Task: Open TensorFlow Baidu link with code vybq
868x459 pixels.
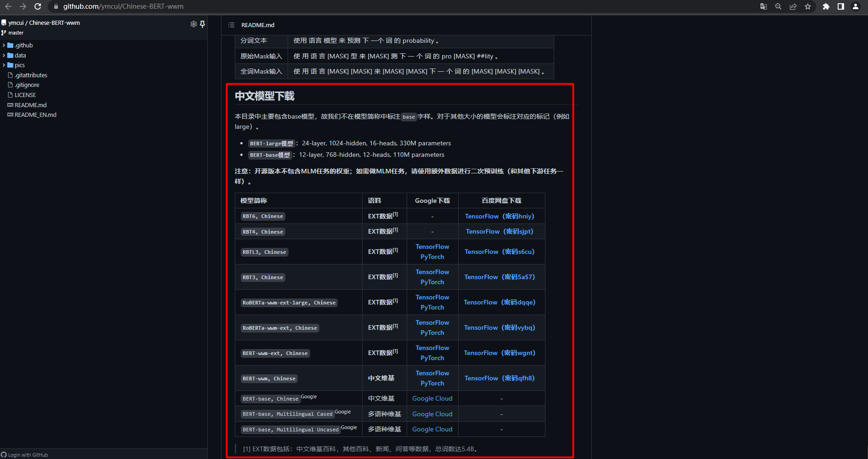Action: pyautogui.click(x=499, y=327)
